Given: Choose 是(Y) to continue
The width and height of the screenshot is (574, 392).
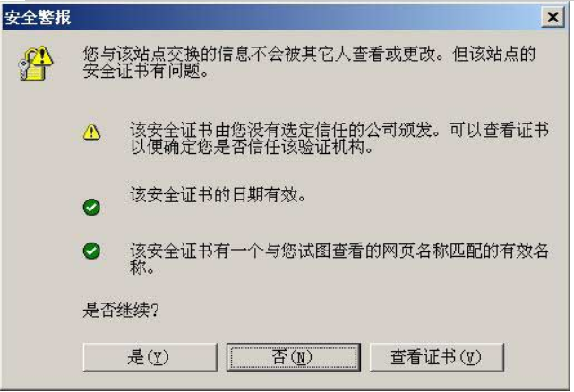Looking at the screenshot, I should click(x=150, y=357).
